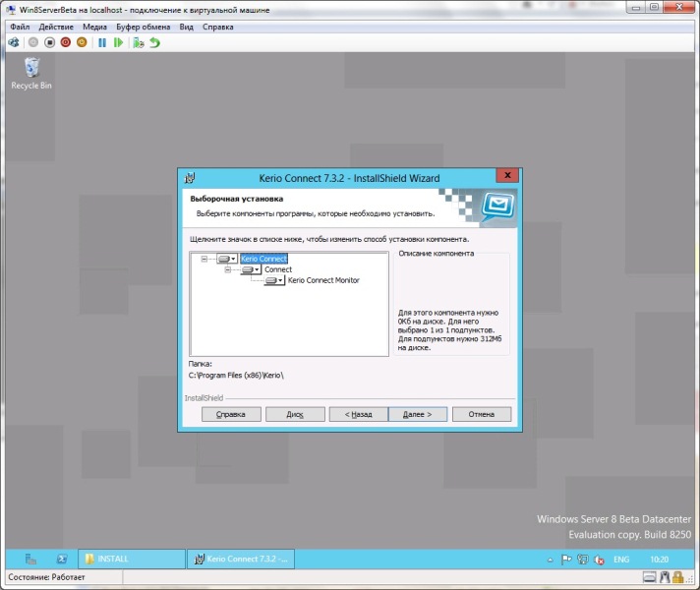Viewport: 700px width, 590px height.
Task: Collapse the Connect subcomponent node
Action: (228, 269)
